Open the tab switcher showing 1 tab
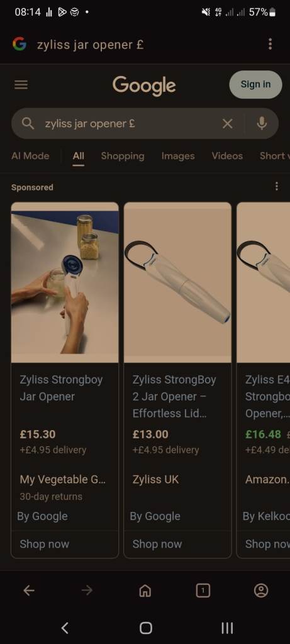 (x=203, y=591)
